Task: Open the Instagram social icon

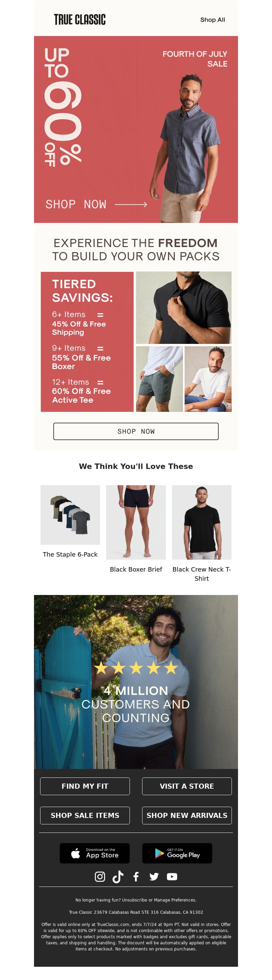Action: 100,877
